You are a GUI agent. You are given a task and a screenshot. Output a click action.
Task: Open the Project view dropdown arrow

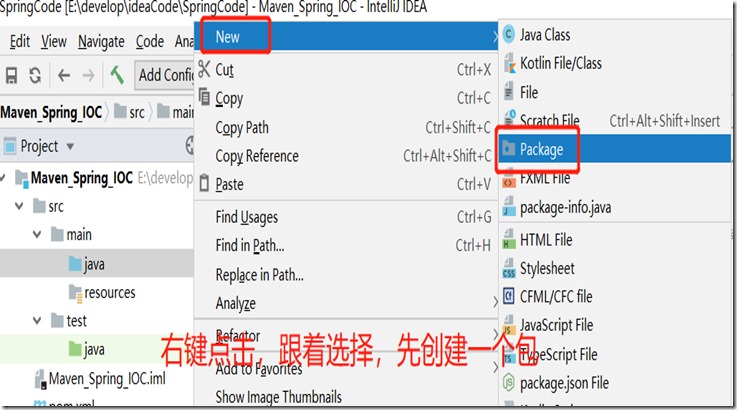pos(70,147)
